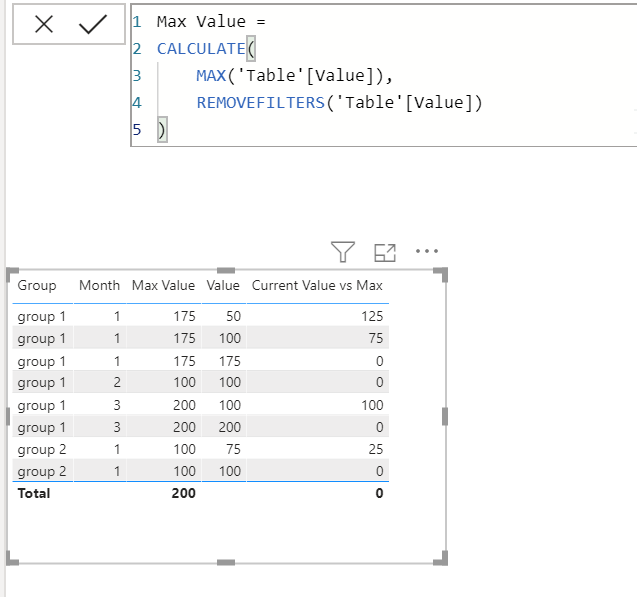Click the 'Max Value =' formula line
The height and width of the screenshot is (597, 637).
click(x=211, y=22)
